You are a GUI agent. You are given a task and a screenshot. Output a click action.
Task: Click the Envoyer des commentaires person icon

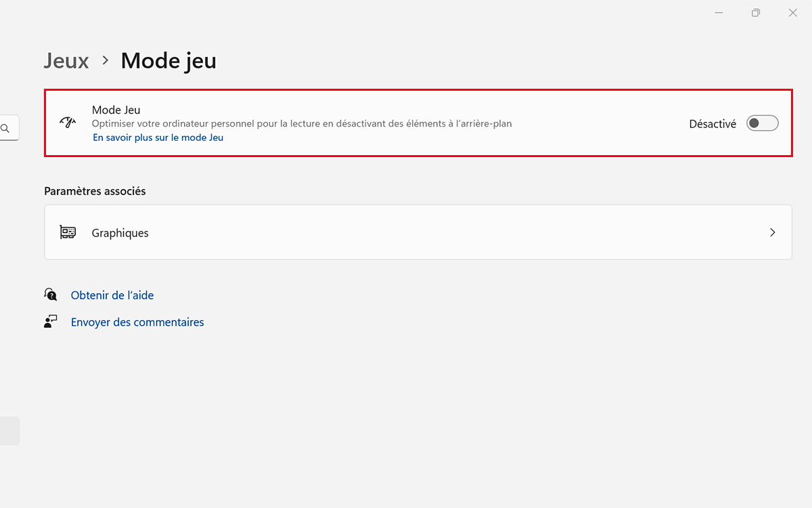click(x=51, y=322)
